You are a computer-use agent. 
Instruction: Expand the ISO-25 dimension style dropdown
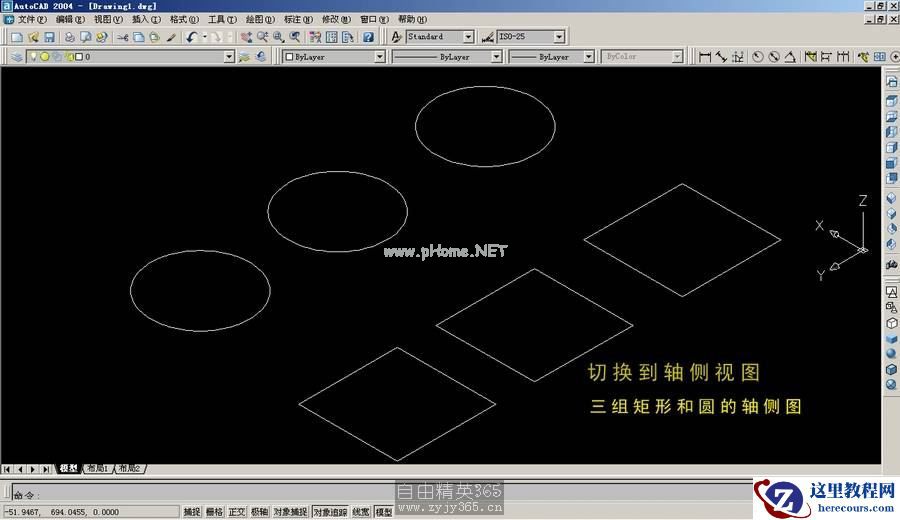[559, 37]
